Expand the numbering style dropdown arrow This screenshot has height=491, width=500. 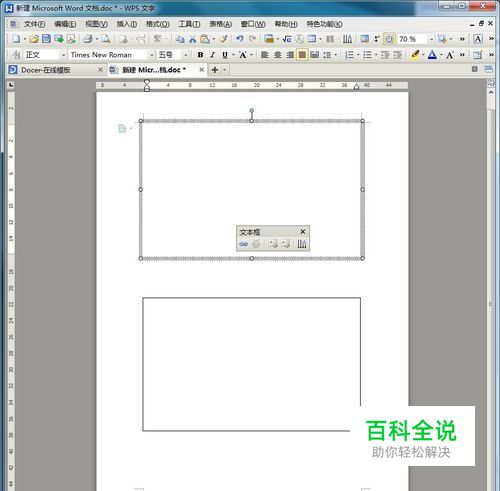(x=358, y=55)
